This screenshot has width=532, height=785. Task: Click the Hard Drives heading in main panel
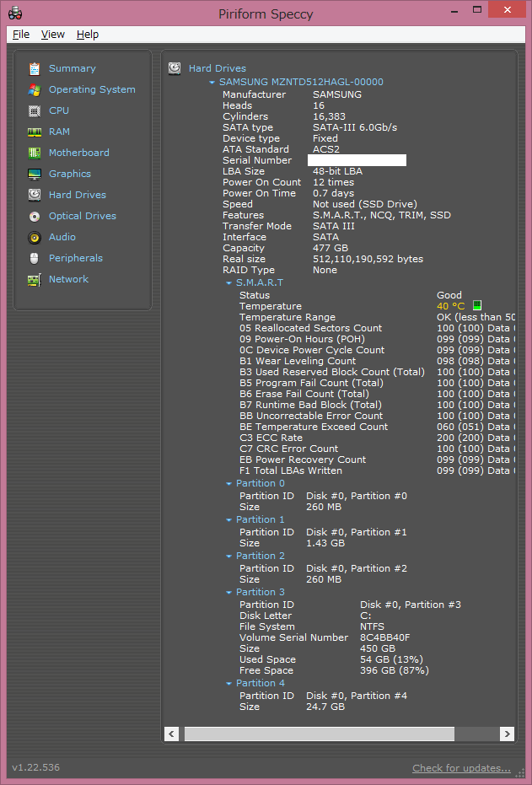pyautogui.click(x=218, y=68)
